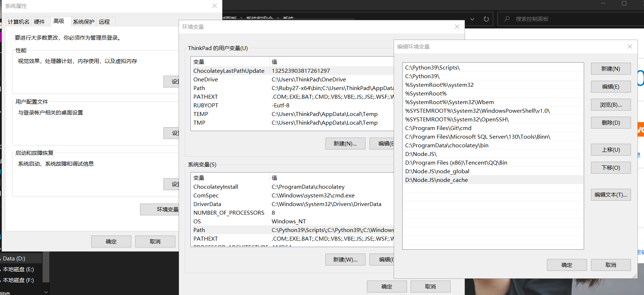The width and height of the screenshot is (644, 295).
Task: Select D:\Node.JS\node_global entry
Action: (493, 171)
